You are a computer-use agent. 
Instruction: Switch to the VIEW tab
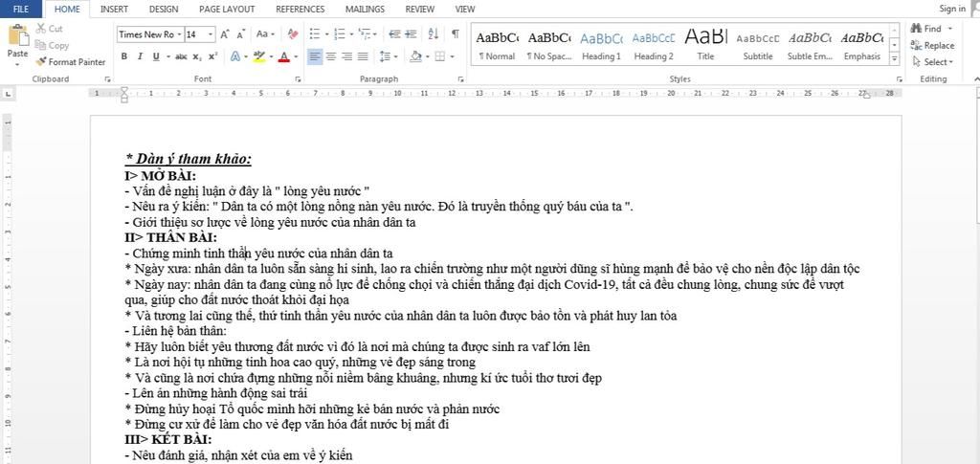[465, 9]
